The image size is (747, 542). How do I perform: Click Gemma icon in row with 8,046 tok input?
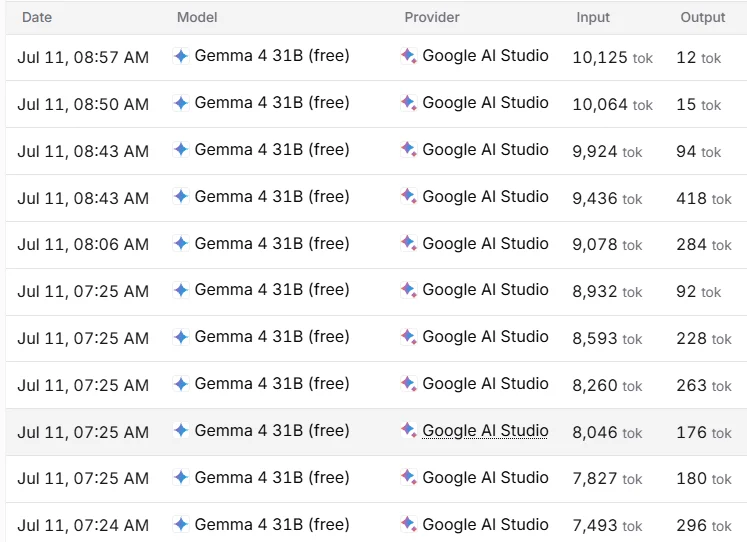click(x=181, y=431)
